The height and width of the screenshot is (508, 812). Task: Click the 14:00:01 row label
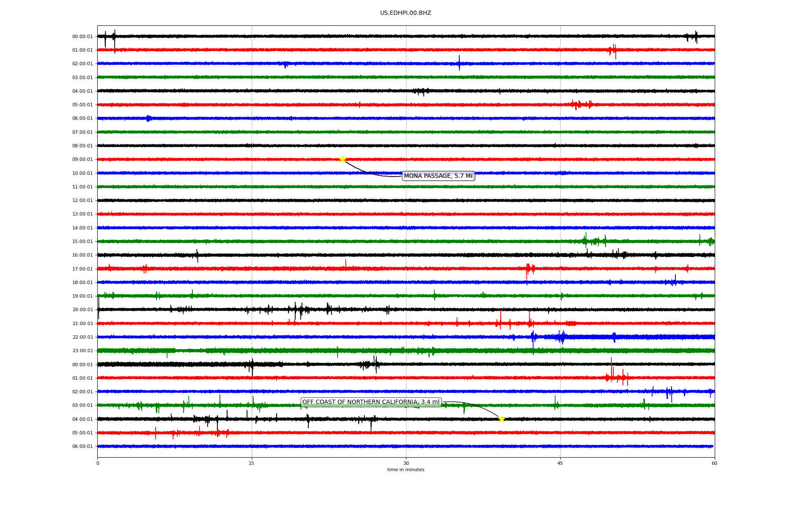[82, 228]
